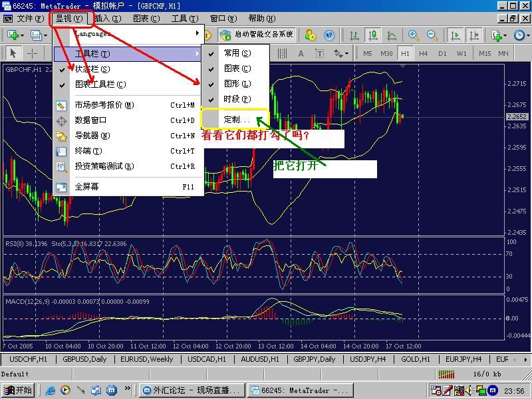
Task: Click the full screen menu icon
Action: coord(61,187)
